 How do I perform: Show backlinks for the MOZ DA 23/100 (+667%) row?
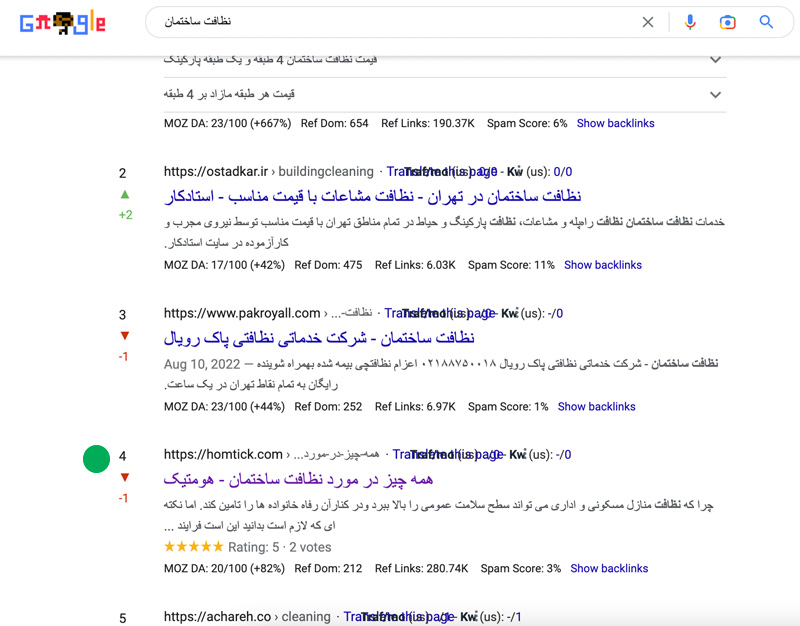pyautogui.click(x=615, y=123)
